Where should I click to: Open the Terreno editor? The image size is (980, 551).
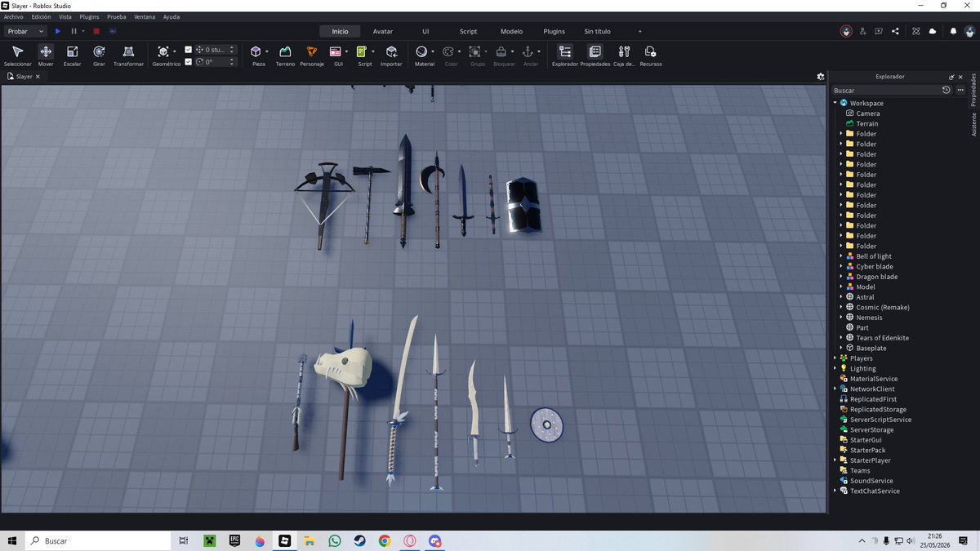coord(285,55)
